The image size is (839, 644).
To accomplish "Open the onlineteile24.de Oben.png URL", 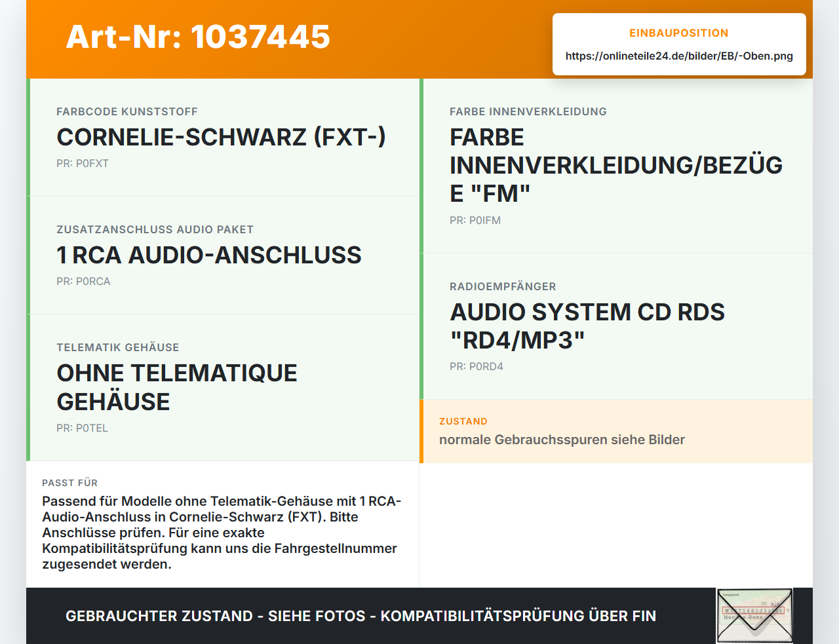I will point(679,56).
